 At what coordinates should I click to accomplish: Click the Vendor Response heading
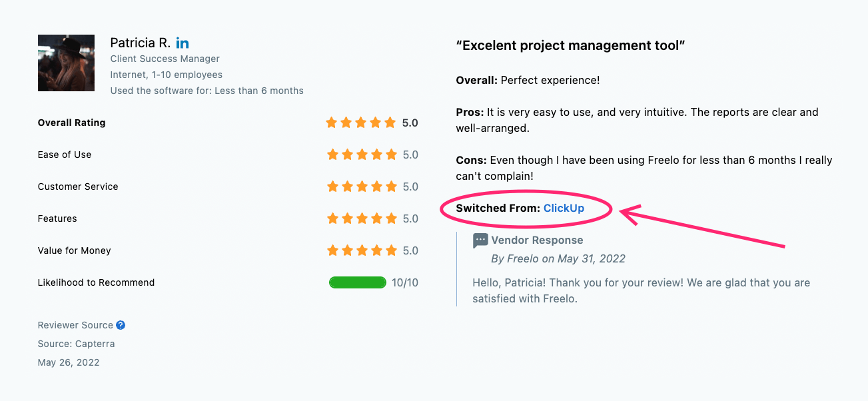tap(537, 240)
